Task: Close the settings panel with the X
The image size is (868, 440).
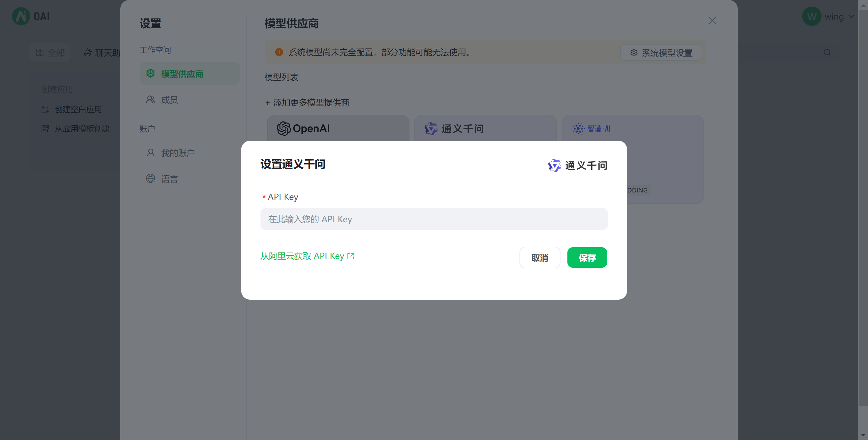Action: point(712,20)
